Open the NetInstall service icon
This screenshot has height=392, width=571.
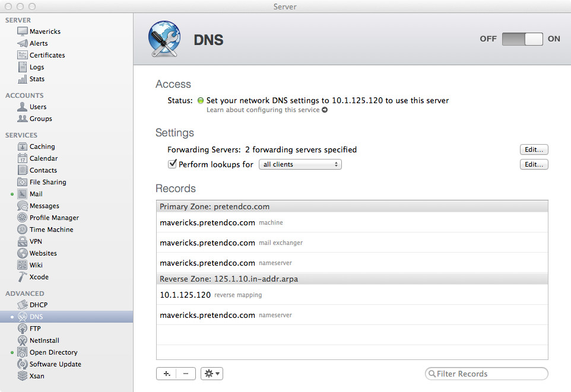[x=22, y=340]
